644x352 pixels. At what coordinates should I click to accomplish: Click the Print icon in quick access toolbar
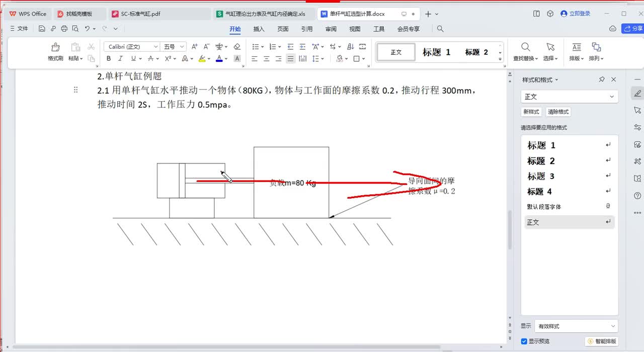click(x=64, y=29)
